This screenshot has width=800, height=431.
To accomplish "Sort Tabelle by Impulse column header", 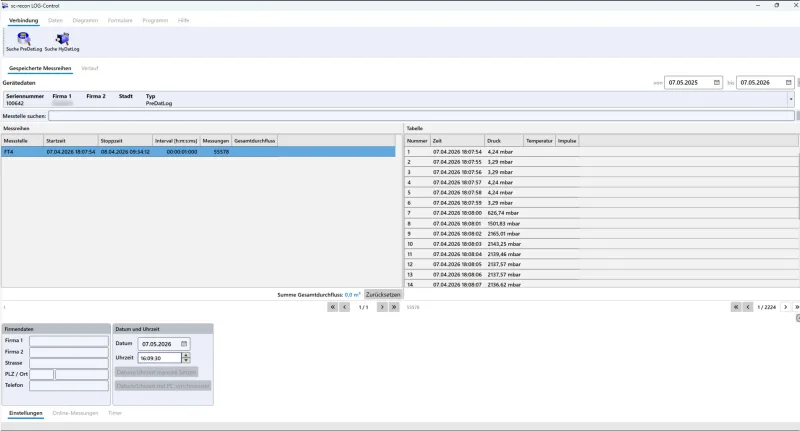I will (567, 141).
